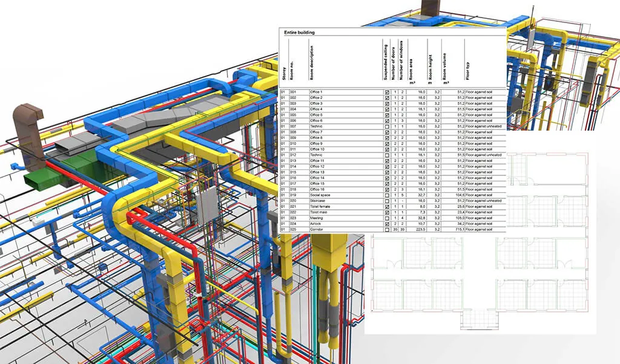Click the 'Room area' column header
The width and height of the screenshot is (620, 364).
pyautogui.click(x=411, y=70)
